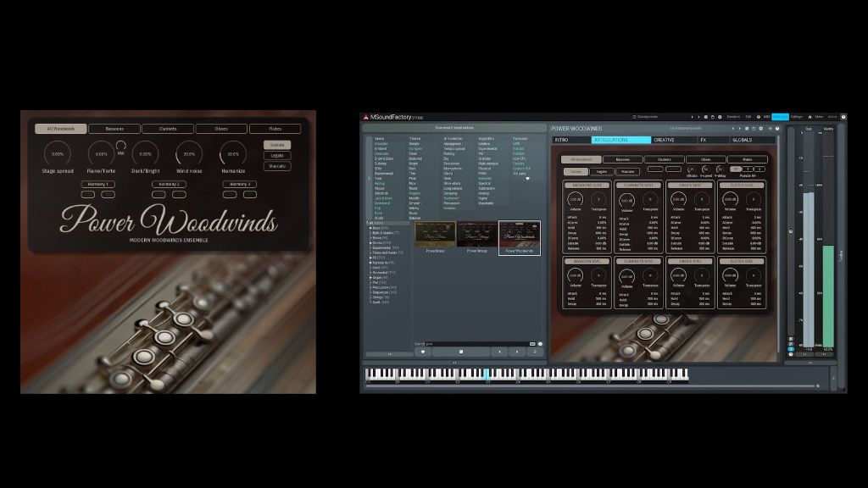Favorite the preset using browser heart button

[423, 352]
